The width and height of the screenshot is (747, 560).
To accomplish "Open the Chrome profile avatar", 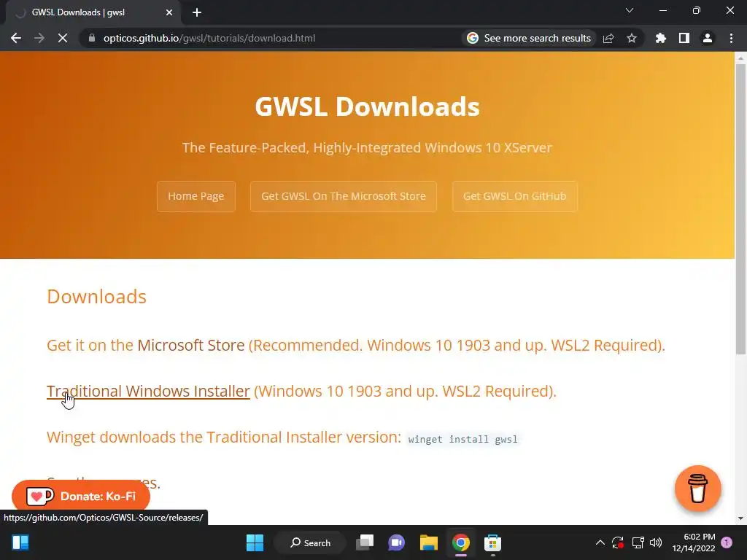I will (x=708, y=38).
